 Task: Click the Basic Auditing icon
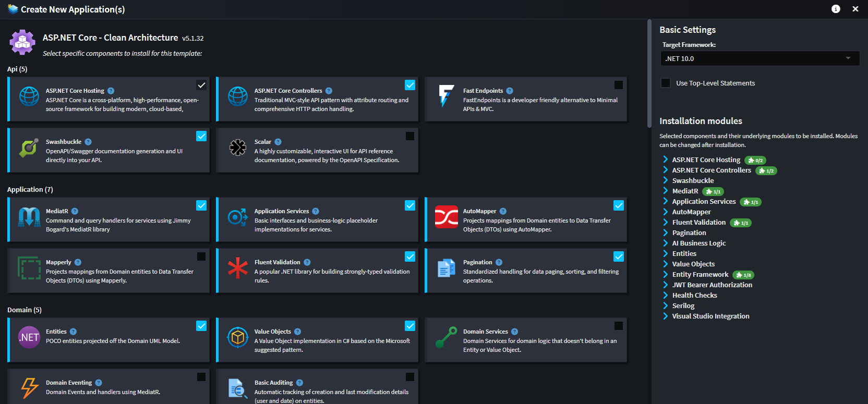click(x=238, y=388)
